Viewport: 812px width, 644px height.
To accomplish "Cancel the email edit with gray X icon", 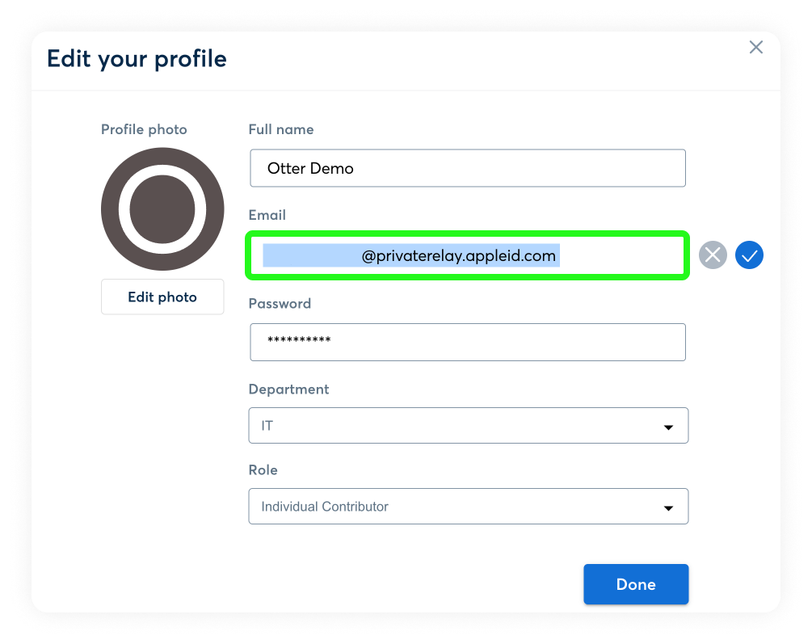I will [x=713, y=255].
